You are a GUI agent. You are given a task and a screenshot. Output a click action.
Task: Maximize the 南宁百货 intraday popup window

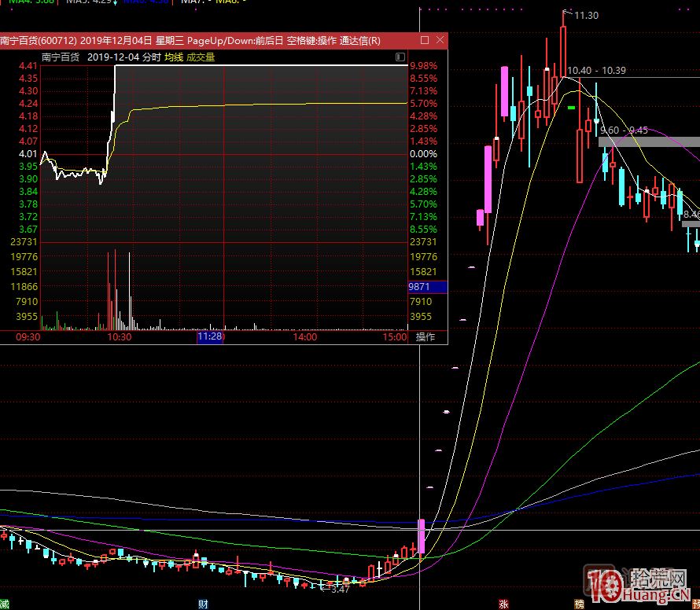(425, 40)
